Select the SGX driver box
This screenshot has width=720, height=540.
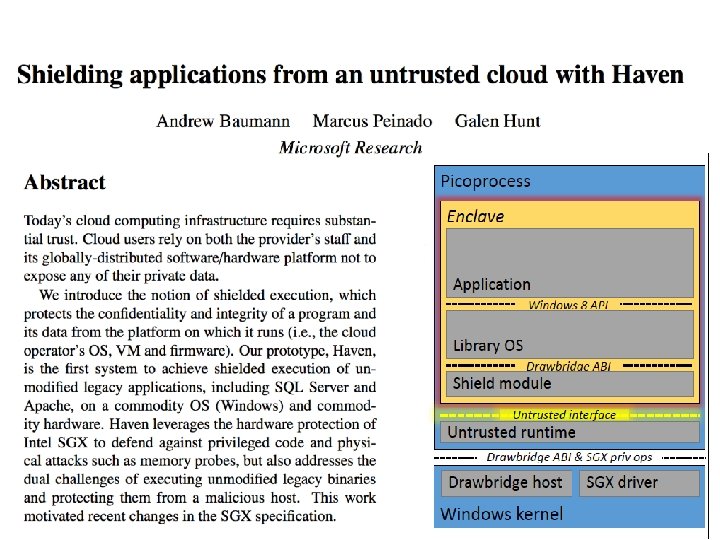639,483
